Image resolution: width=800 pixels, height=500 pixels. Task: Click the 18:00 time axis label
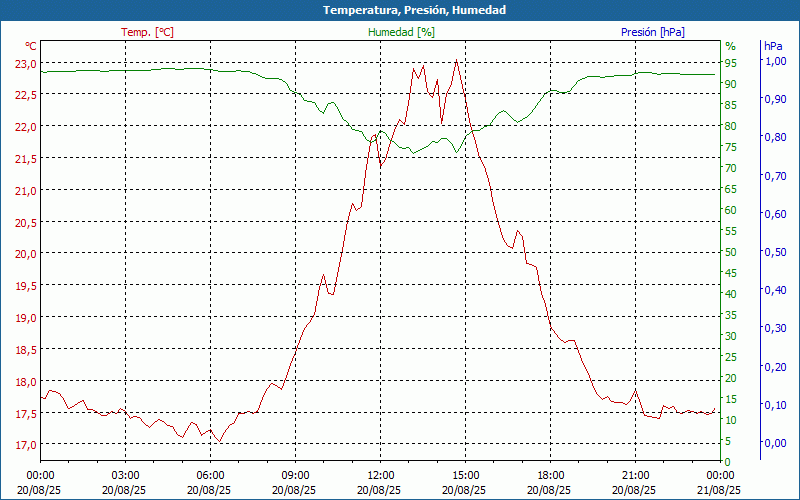(550, 476)
